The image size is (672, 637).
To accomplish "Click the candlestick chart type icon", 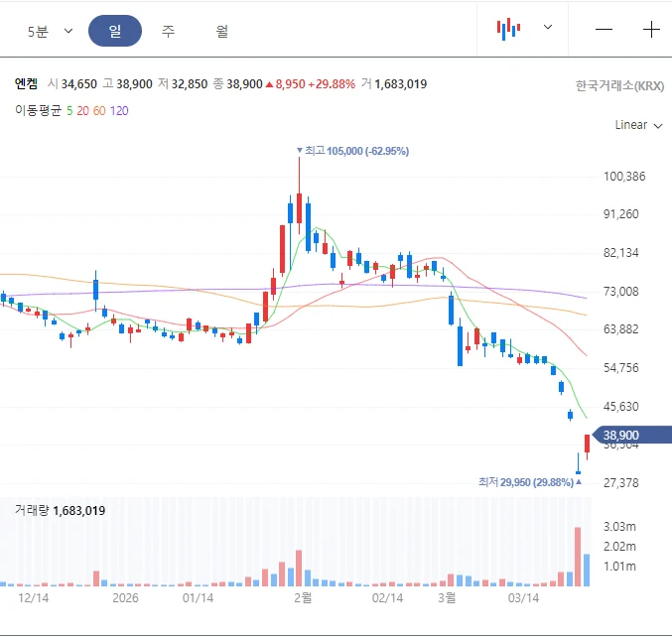I will [x=508, y=29].
